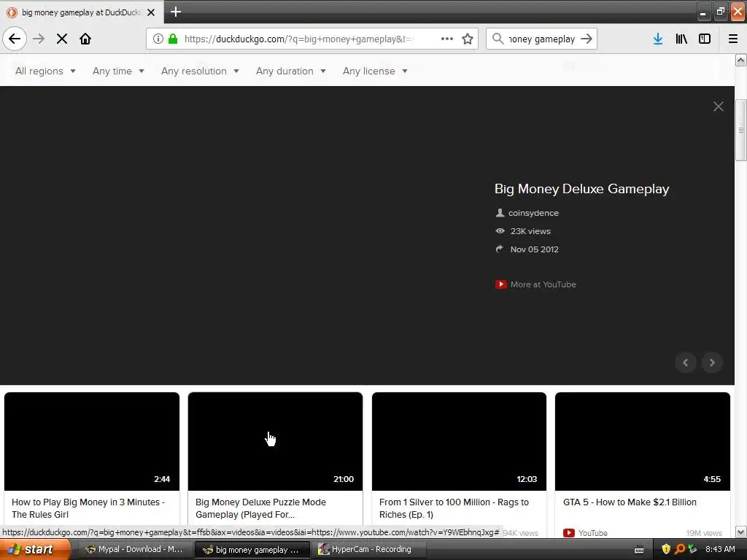This screenshot has width=747, height=560.
Task: Open How to Play Big Money in 3 Minutes
Action: point(88,508)
